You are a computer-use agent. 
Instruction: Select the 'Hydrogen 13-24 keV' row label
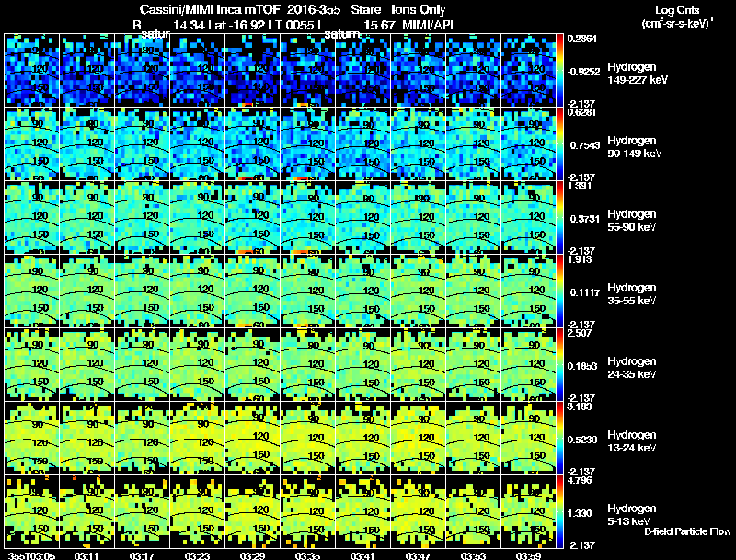pos(632,441)
